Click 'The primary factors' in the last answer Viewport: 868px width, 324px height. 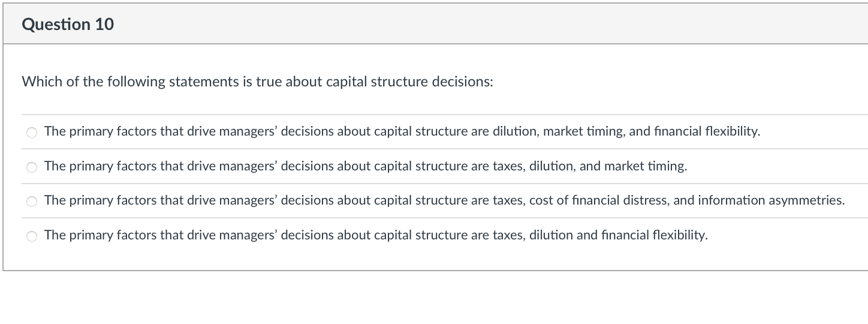tap(90, 235)
